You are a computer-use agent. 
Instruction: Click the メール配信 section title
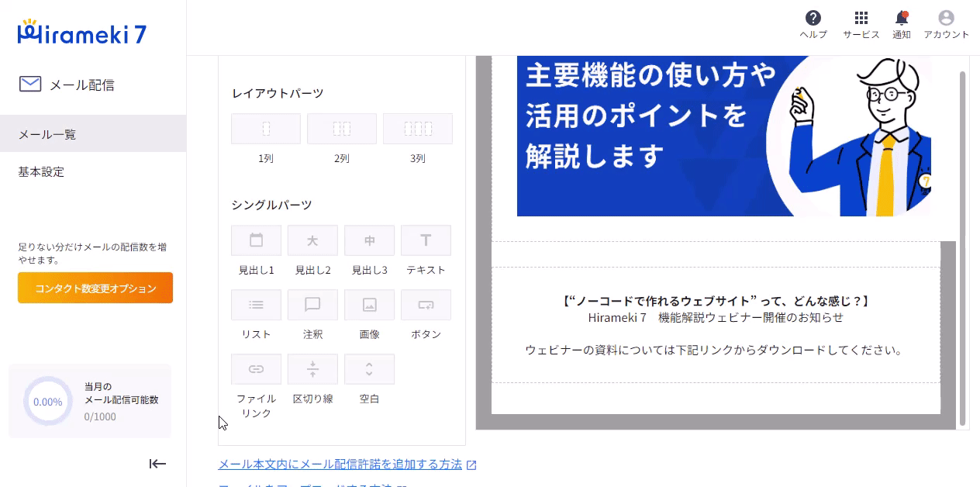[x=82, y=85]
